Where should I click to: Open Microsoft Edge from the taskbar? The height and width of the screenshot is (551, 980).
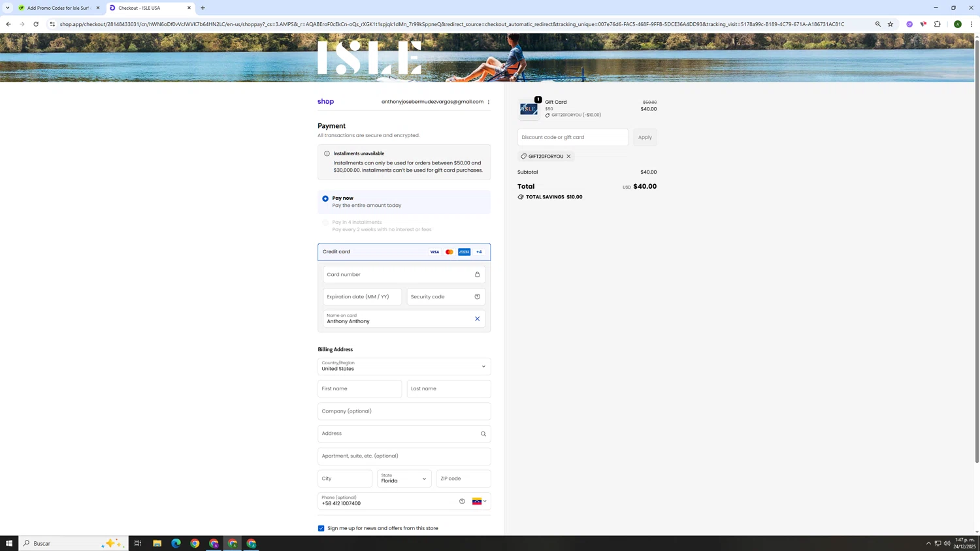(x=176, y=543)
